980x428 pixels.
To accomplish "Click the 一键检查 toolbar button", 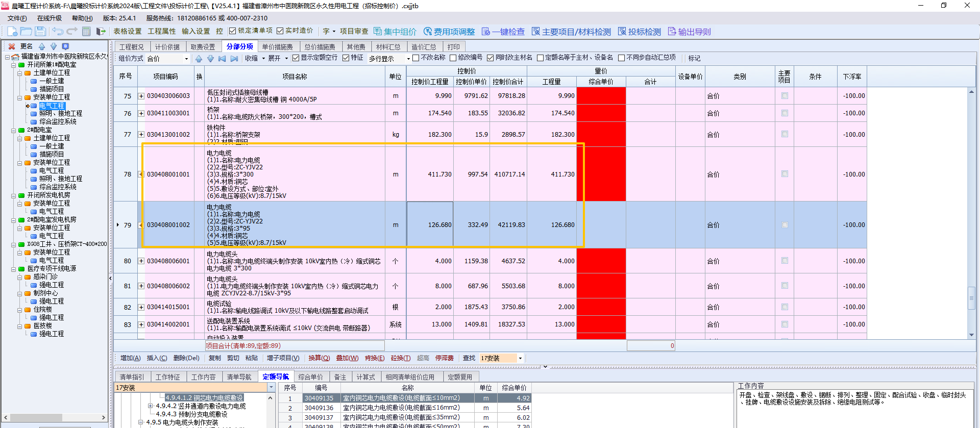I will click(503, 32).
